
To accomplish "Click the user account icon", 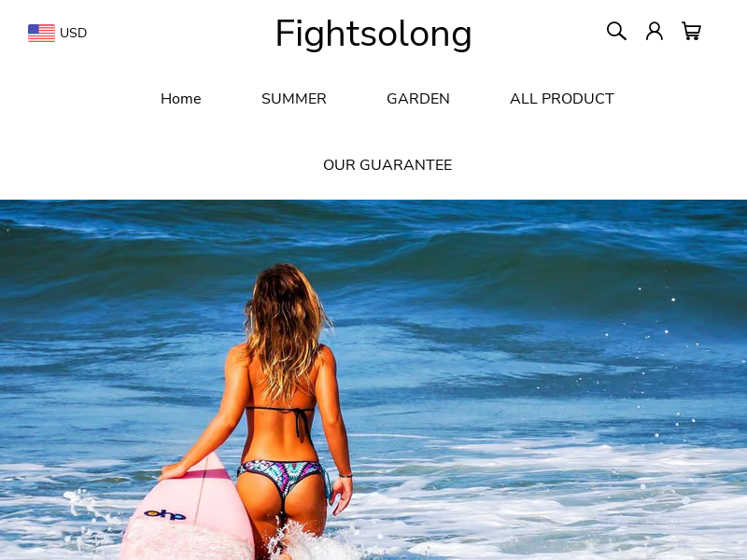I will pyautogui.click(x=655, y=31).
